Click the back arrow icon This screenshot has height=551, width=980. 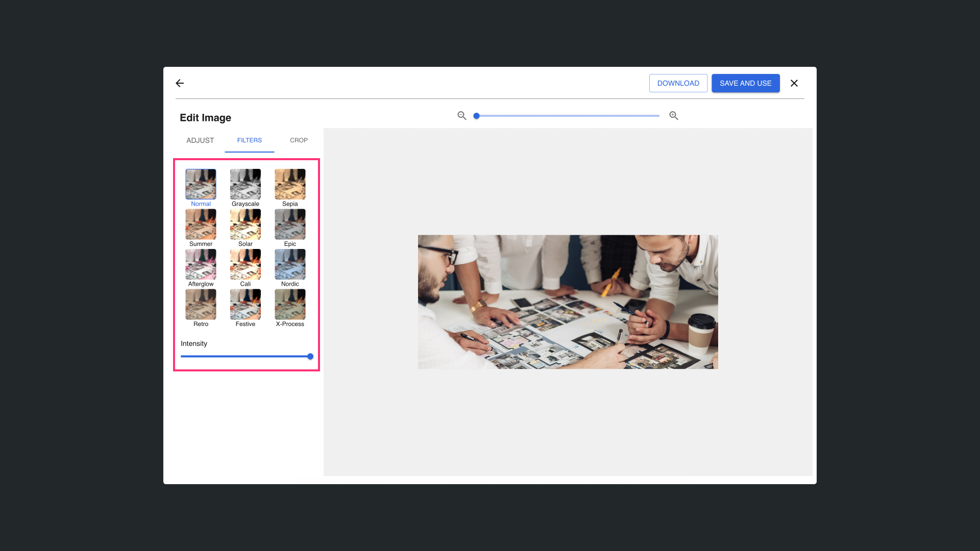point(180,83)
